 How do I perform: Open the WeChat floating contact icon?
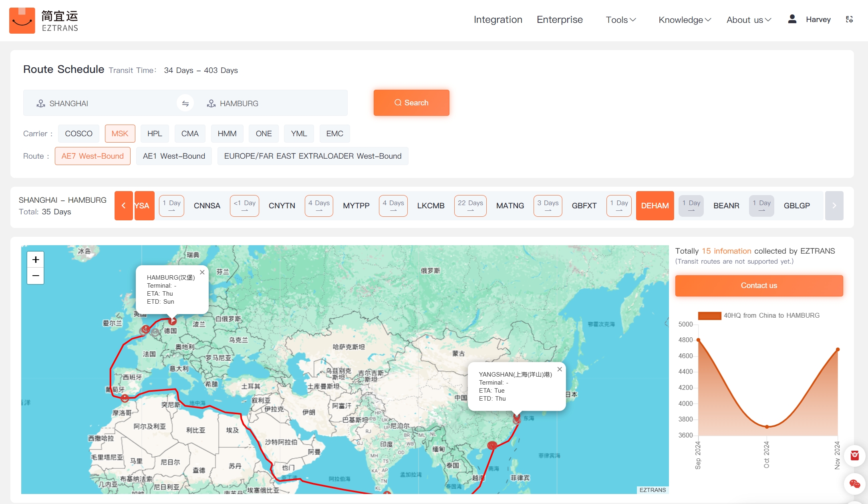854,484
